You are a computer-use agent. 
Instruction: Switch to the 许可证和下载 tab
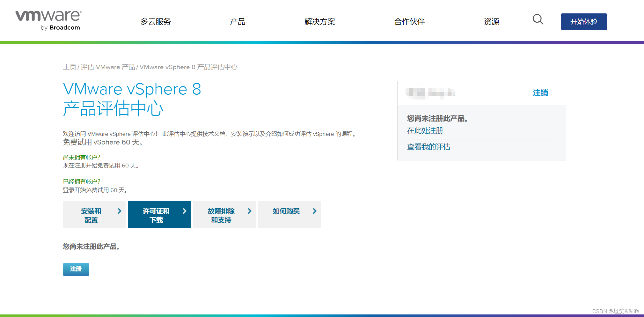click(x=156, y=215)
